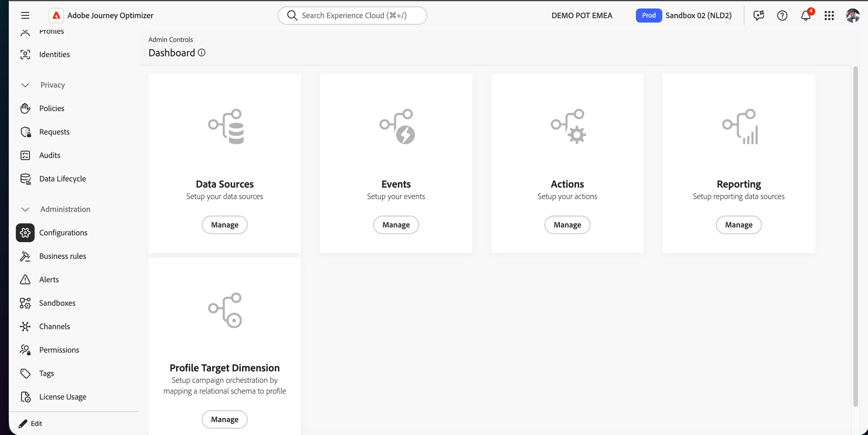The image size is (868, 435).
Task: Manage Actions configuration
Action: point(568,225)
